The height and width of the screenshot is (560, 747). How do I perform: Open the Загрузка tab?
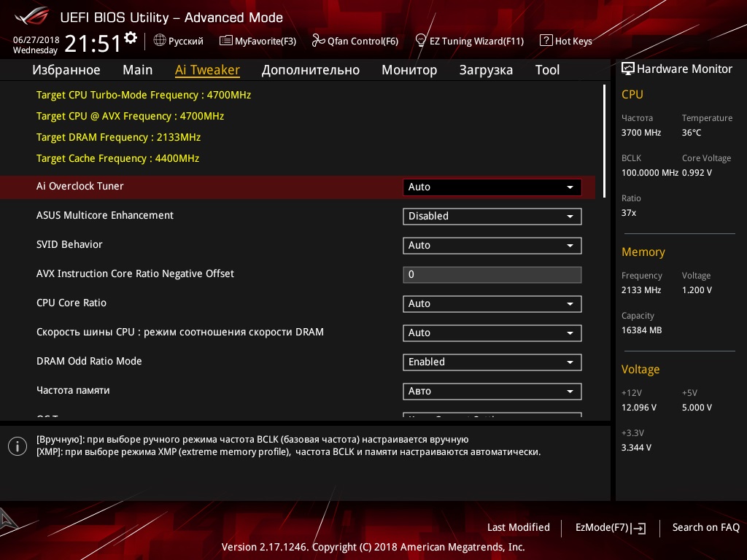pos(486,70)
